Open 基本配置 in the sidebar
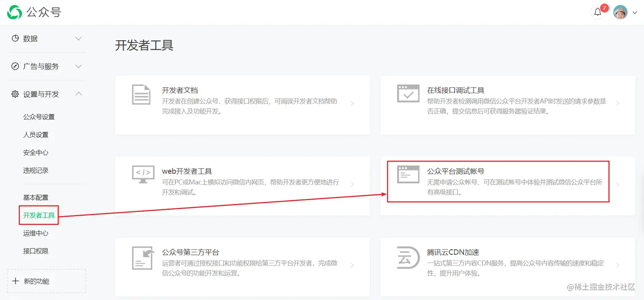Image resolution: width=644 pixels, height=300 pixels. pyautogui.click(x=36, y=198)
